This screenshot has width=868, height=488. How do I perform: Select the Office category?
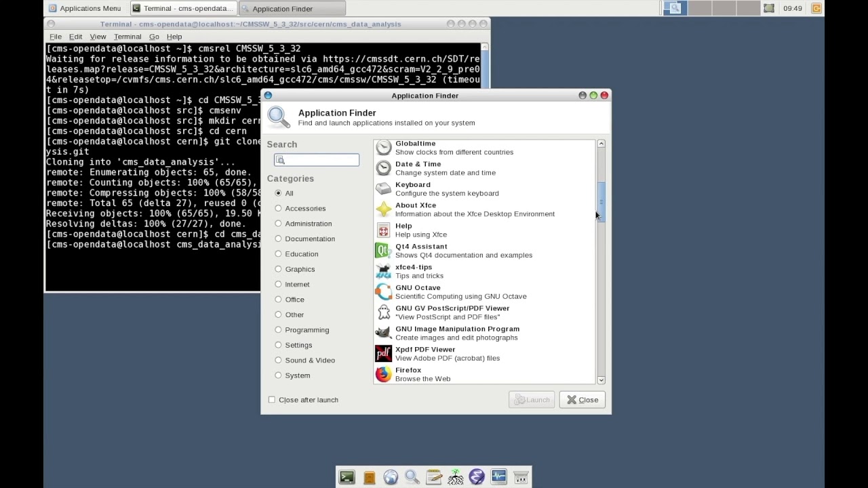(289, 299)
